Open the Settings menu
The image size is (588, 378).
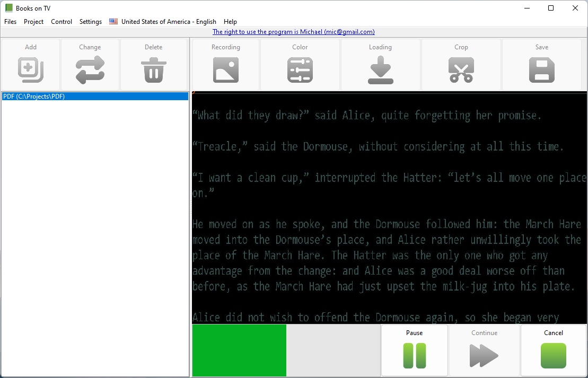coord(90,22)
